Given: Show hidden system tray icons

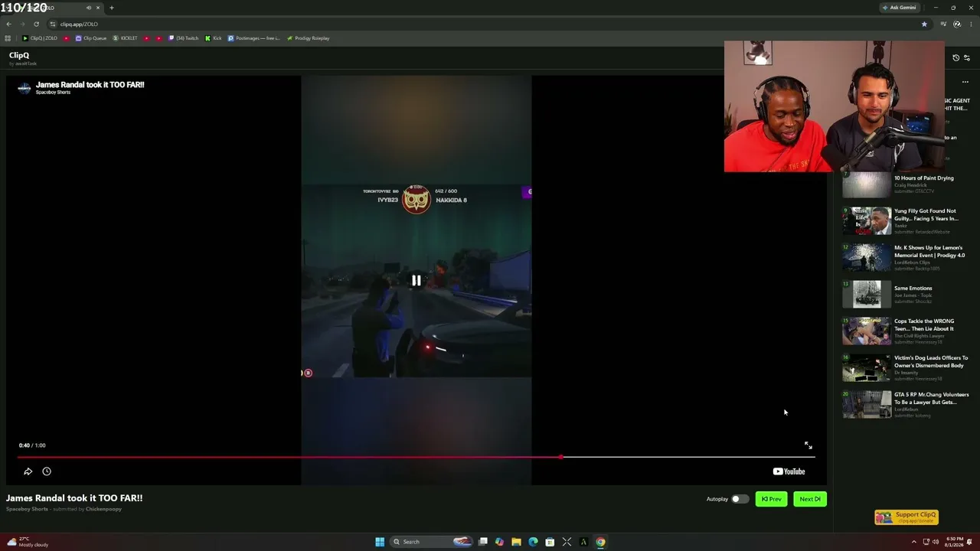Looking at the screenshot, I should [913, 542].
